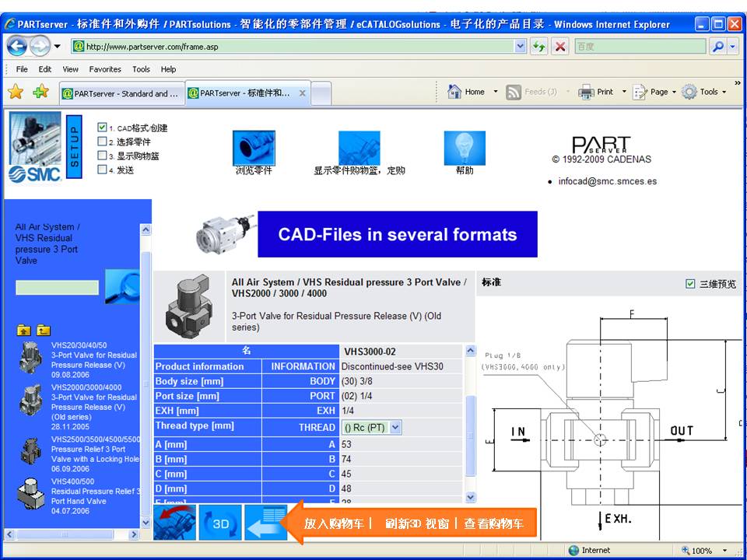Open the Edit menu
The image size is (747, 560).
click(x=45, y=69)
